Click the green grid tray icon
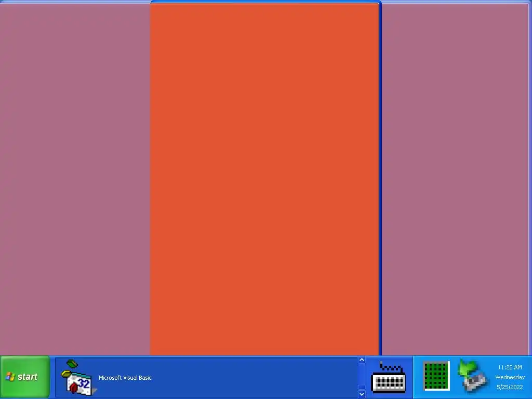 click(x=436, y=376)
